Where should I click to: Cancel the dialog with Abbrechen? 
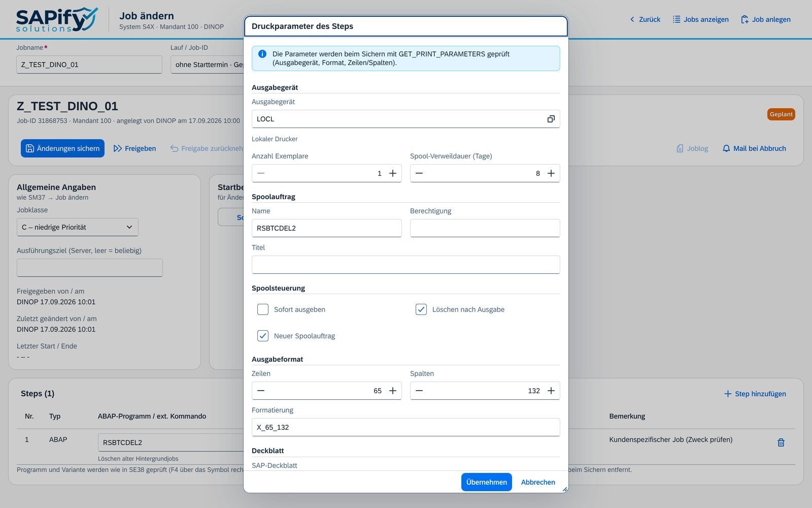click(x=538, y=482)
